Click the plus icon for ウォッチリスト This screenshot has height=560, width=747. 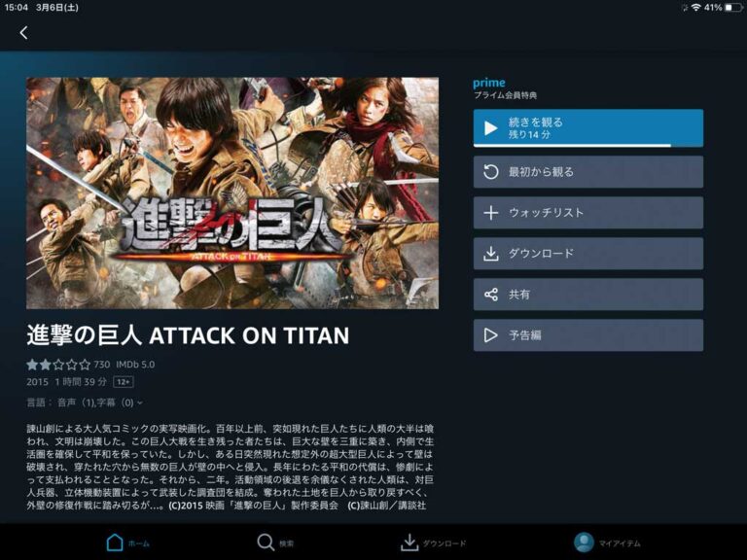coord(490,213)
